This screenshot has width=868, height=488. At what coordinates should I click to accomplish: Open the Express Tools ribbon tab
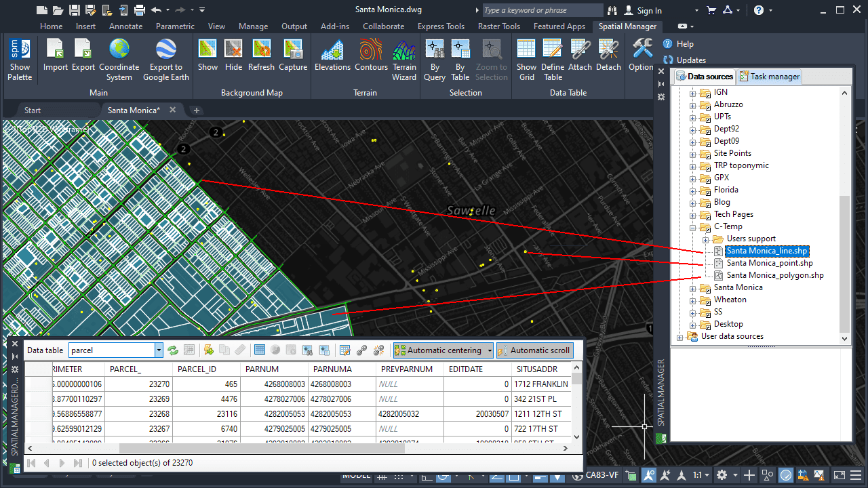[441, 26]
